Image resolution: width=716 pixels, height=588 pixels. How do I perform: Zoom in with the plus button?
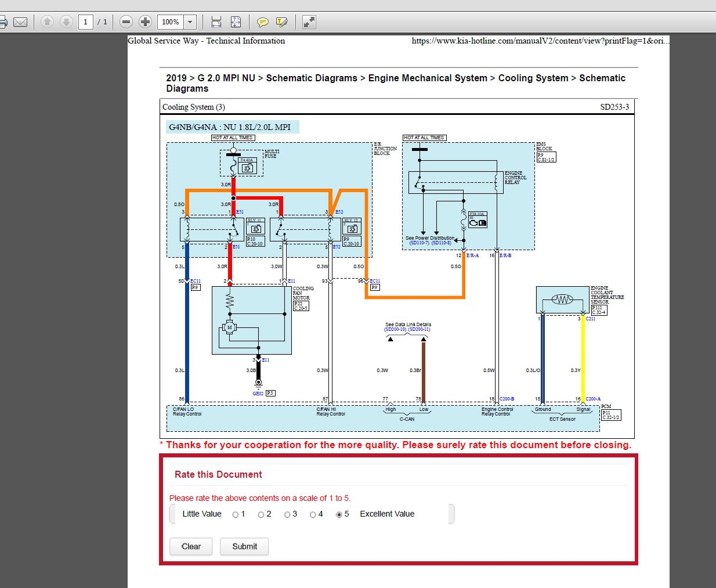(x=145, y=22)
